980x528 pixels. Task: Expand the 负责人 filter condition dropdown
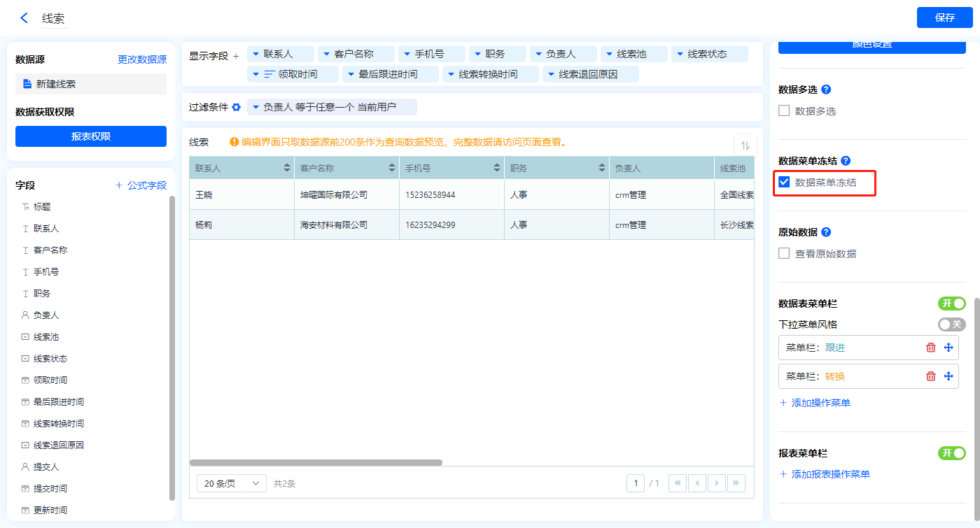point(255,107)
